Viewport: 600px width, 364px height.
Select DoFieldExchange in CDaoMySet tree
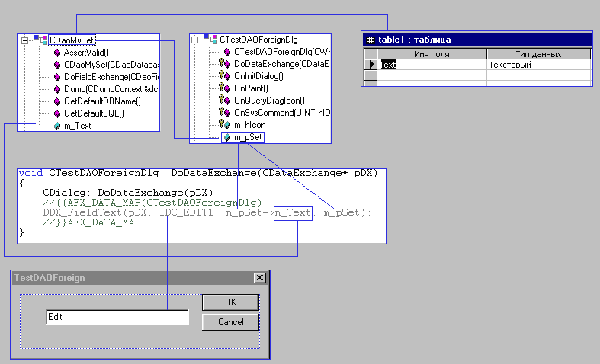point(112,77)
